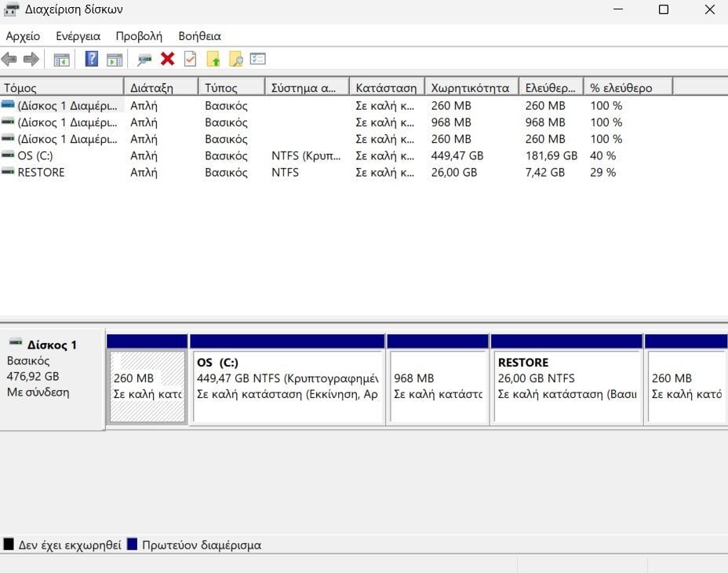Click the Με σύνδεση disk status text
This screenshot has width=728, height=573.
[x=38, y=392]
